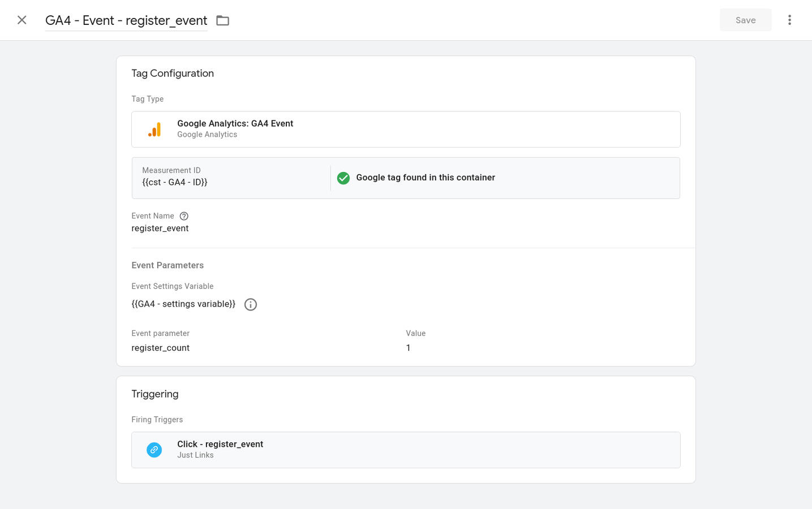
Task: Click the Triggering section heading
Action: pos(155,394)
